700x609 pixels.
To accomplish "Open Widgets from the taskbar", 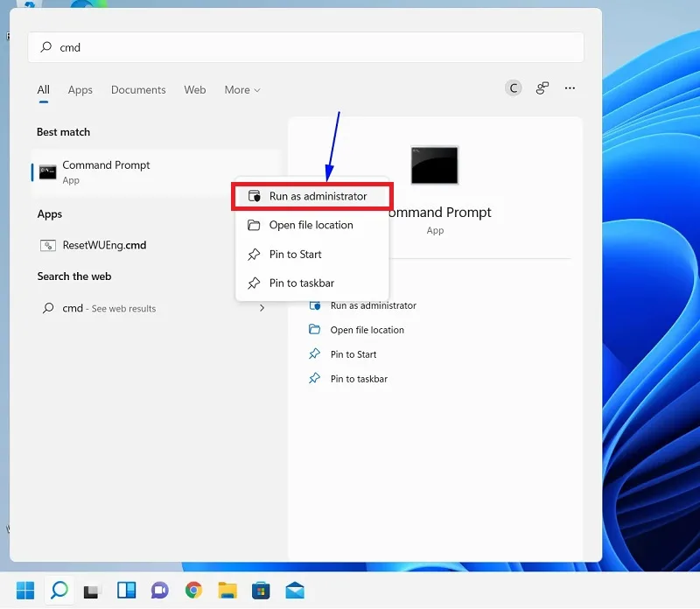I will click(x=127, y=591).
